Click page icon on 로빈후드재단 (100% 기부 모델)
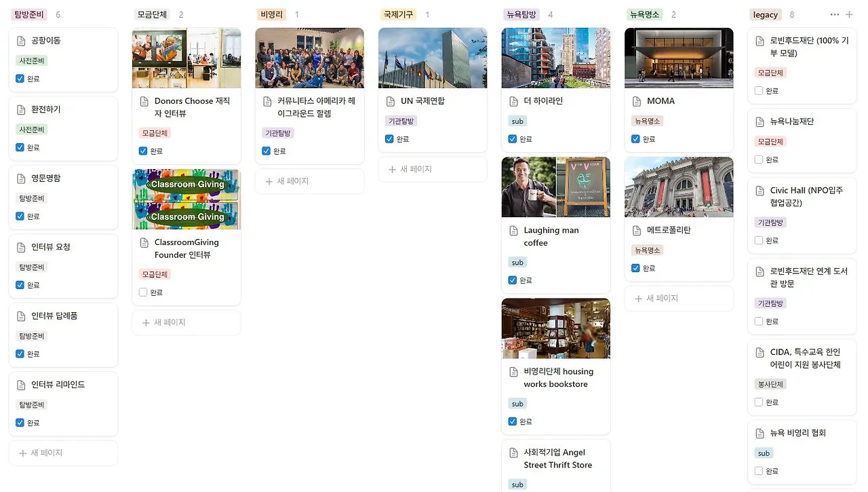 pyautogui.click(x=759, y=41)
